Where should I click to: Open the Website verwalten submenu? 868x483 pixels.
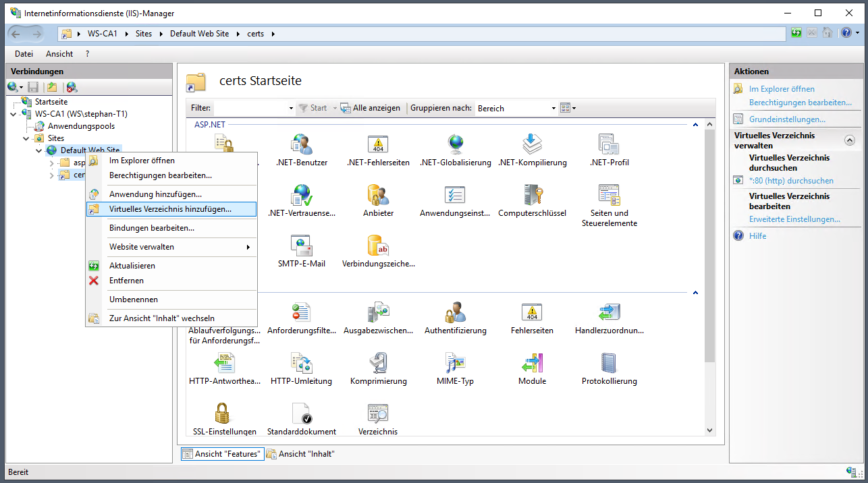click(171, 247)
